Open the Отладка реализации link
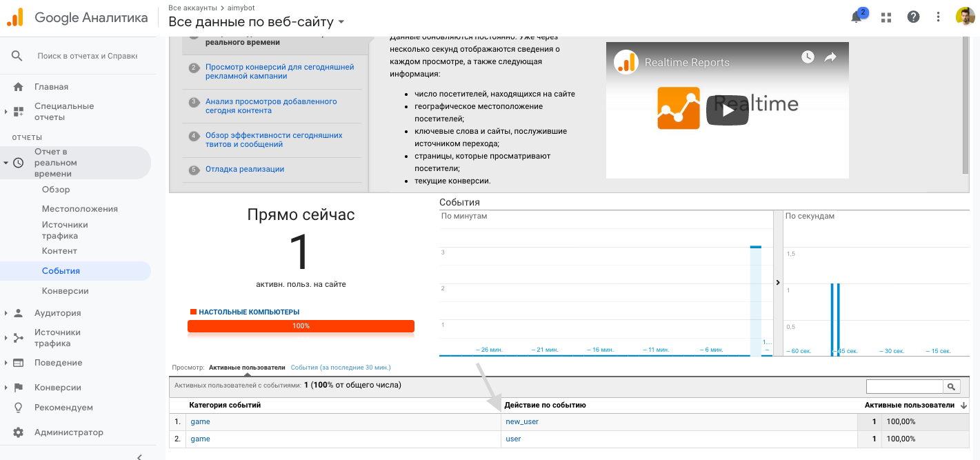The image size is (980, 460). pos(244,169)
